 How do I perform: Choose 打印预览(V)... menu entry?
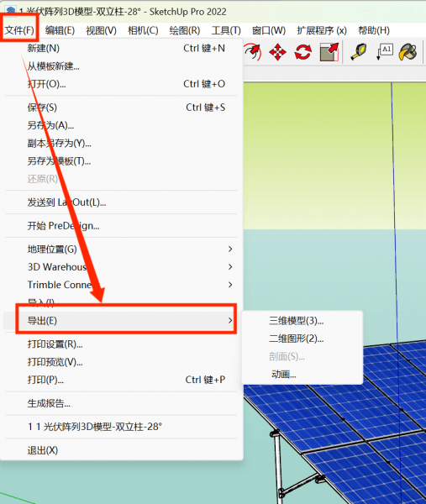(x=121, y=362)
